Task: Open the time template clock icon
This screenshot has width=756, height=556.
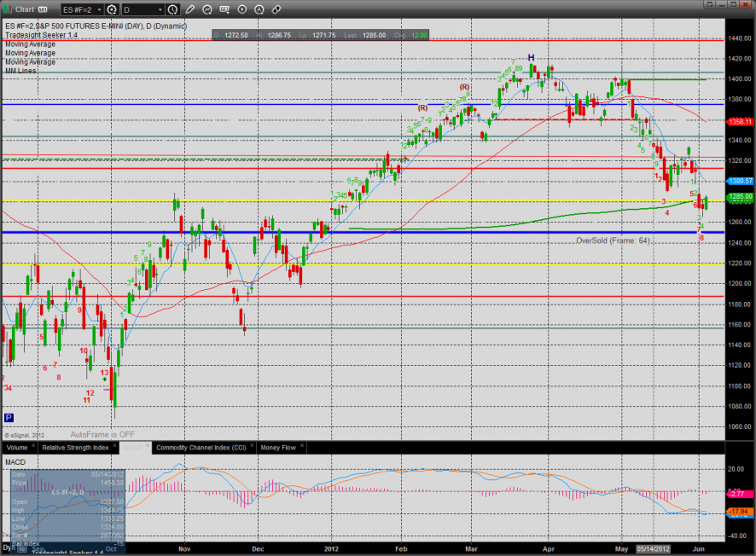Action: click(x=172, y=9)
